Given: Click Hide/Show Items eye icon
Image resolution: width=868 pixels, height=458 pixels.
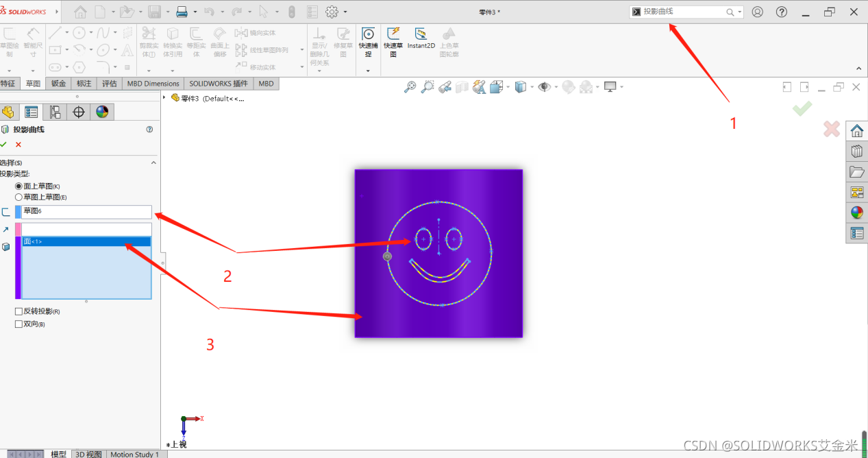Looking at the screenshot, I should pos(544,87).
